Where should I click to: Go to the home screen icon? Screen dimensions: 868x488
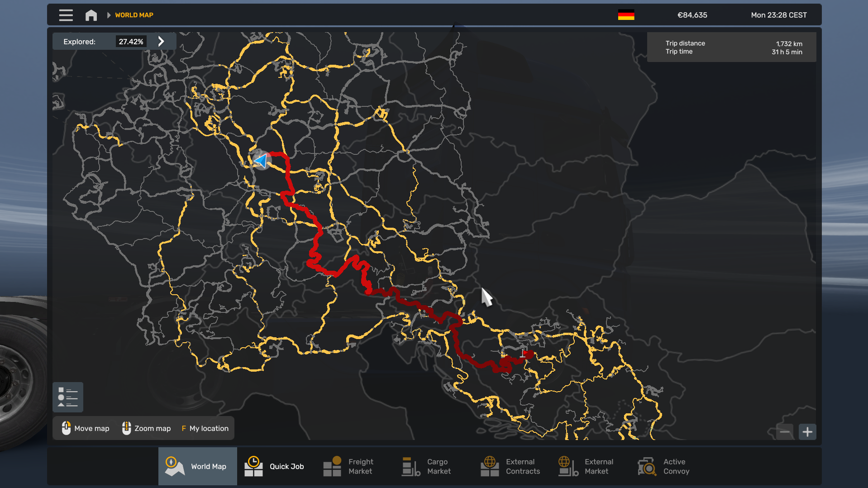pos(91,15)
